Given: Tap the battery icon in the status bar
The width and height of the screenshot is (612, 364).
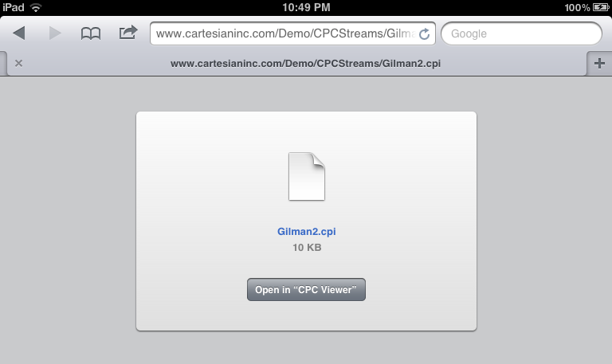Looking at the screenshot, I should [x=601, y=7].
